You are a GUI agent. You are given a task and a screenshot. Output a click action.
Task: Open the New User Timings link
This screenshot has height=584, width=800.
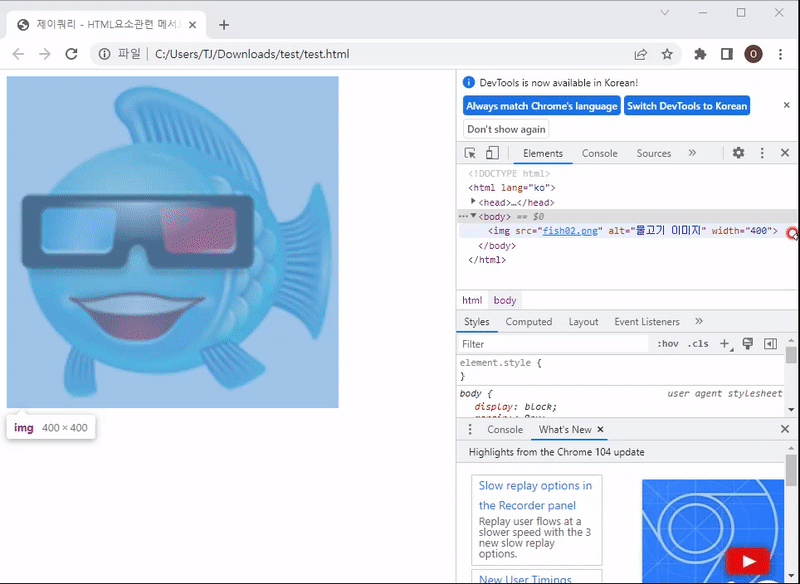[x=525, y=579]
